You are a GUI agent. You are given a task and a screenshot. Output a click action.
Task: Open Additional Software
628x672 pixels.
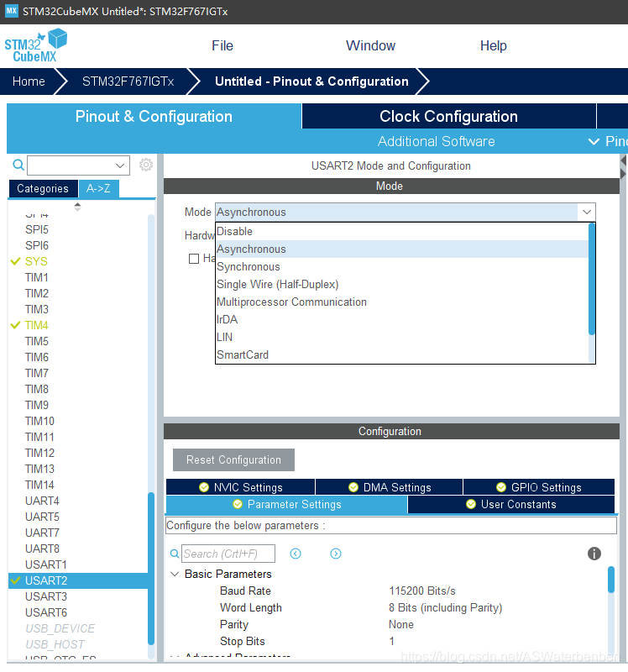pyautogui.click(x=436, y=141)
